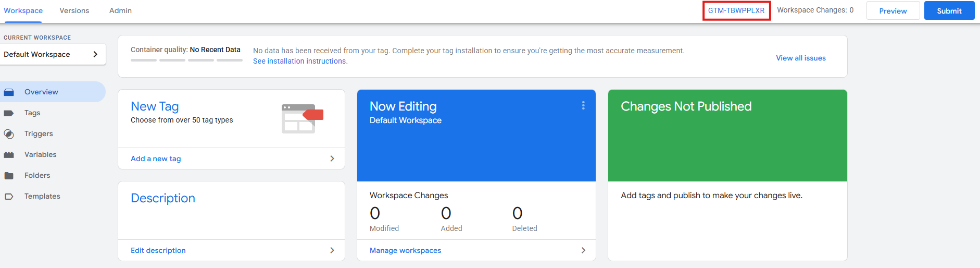This screenshot has width=980, height=268.
Task: Click the Container quality: No Recent Data label
Action: 185,50
